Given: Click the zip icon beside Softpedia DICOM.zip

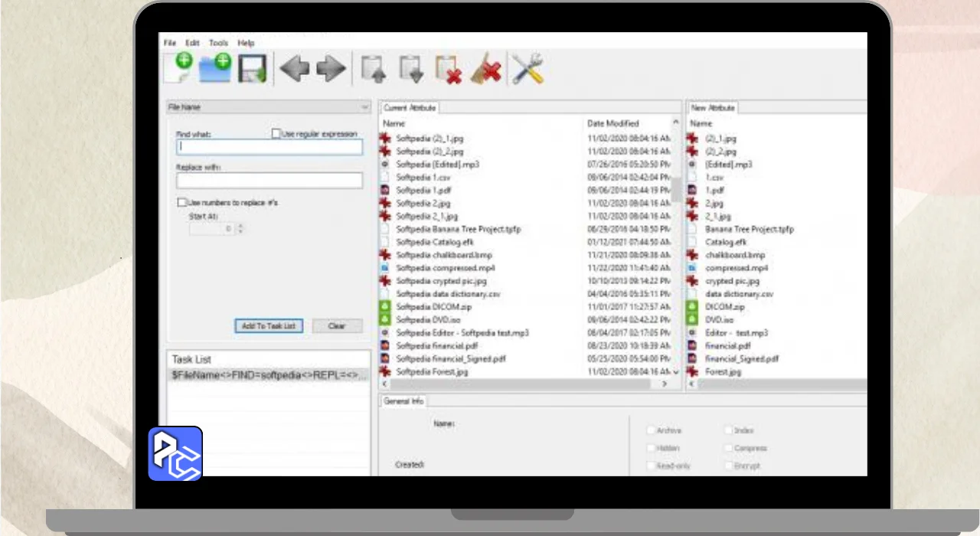Looking at the screenshot, I should coord(385,307).
